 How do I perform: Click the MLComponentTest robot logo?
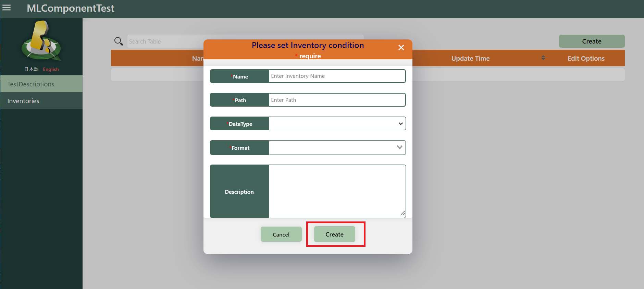click(41, 41)
